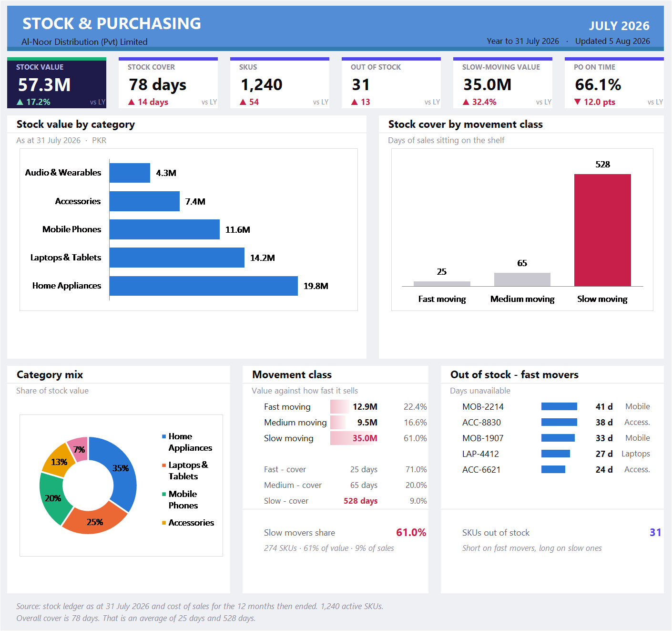The height and width of the screenshot is (631, 672).
Task: Click the red up triangle in the SKUs card
Action: tap(243, 102)
